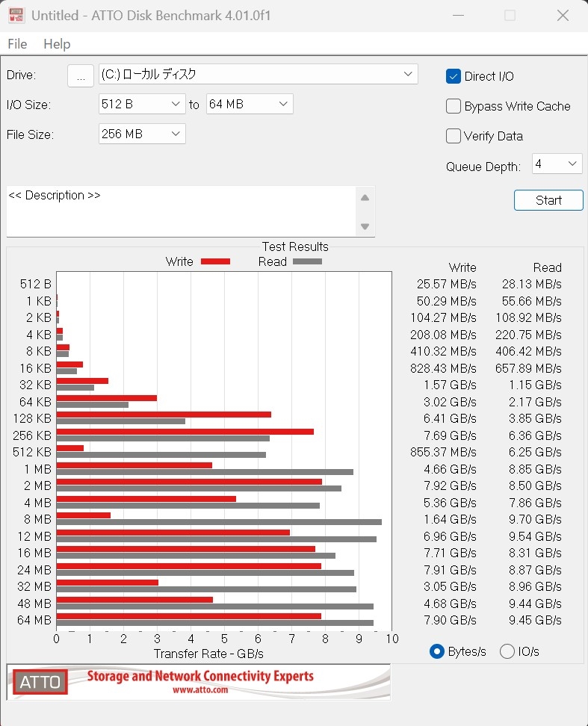Click the read value 9.70 GB/s
The image size is (588, 726).
[x=535, y=520]
